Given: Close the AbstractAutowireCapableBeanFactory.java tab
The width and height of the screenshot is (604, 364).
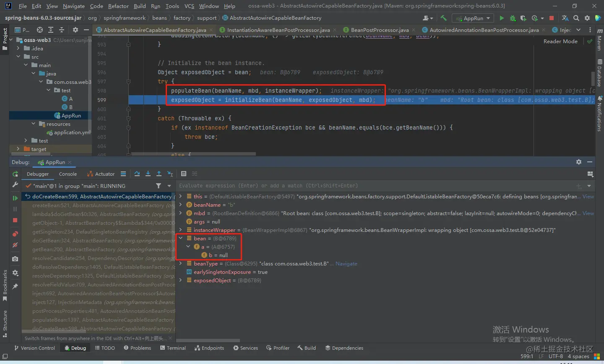Looking at the screenshot, I should pos(211,30).
